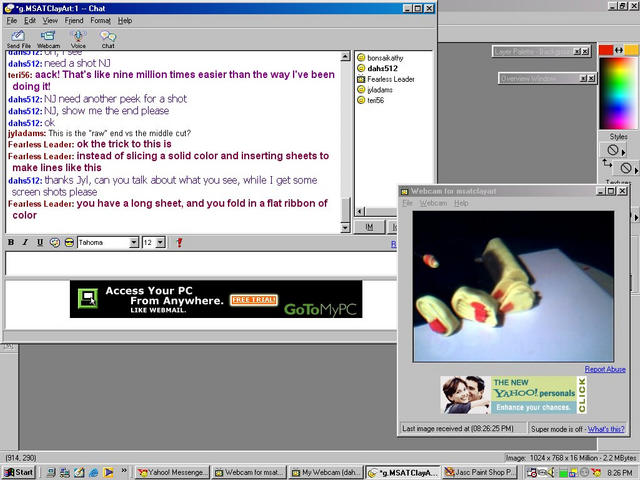Click the swap styles bent arrow icon

(x=607, y=164)
